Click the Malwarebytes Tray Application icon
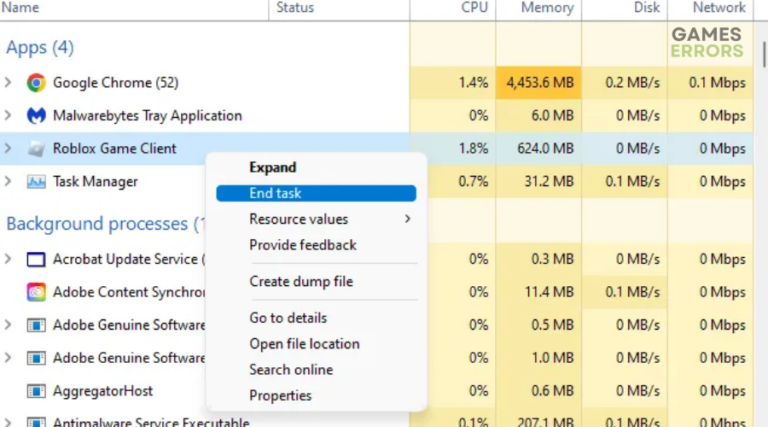 point(36,116)
